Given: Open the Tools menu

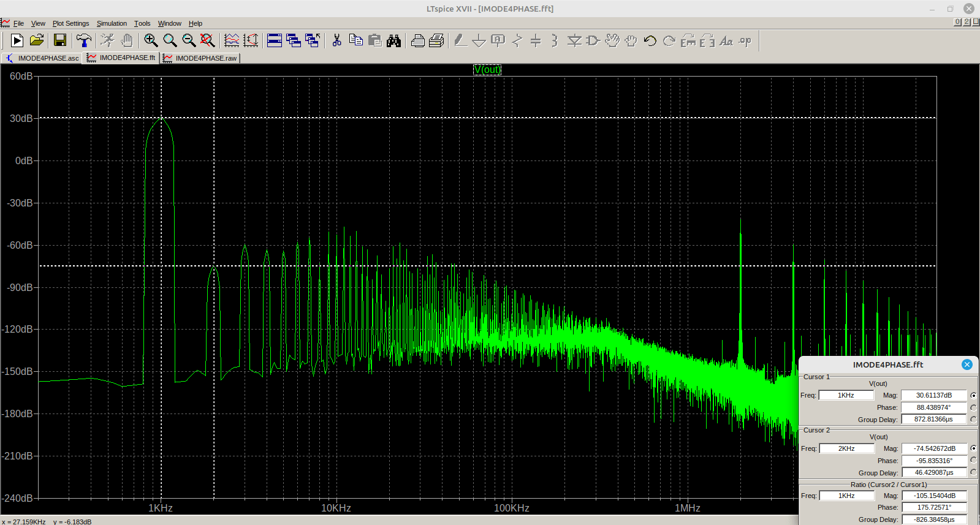Looking at the screenshot, I should point(142,23).
